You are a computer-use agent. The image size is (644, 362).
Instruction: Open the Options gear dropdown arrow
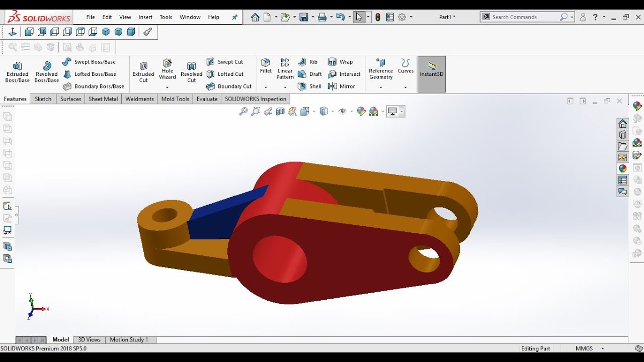(411, 17)
